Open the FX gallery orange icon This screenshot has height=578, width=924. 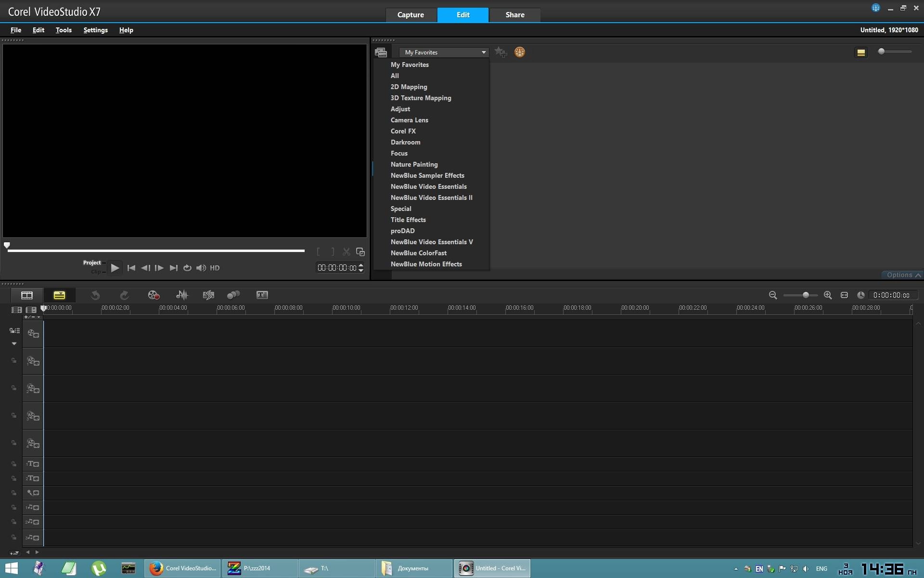(x=520, y=52)
